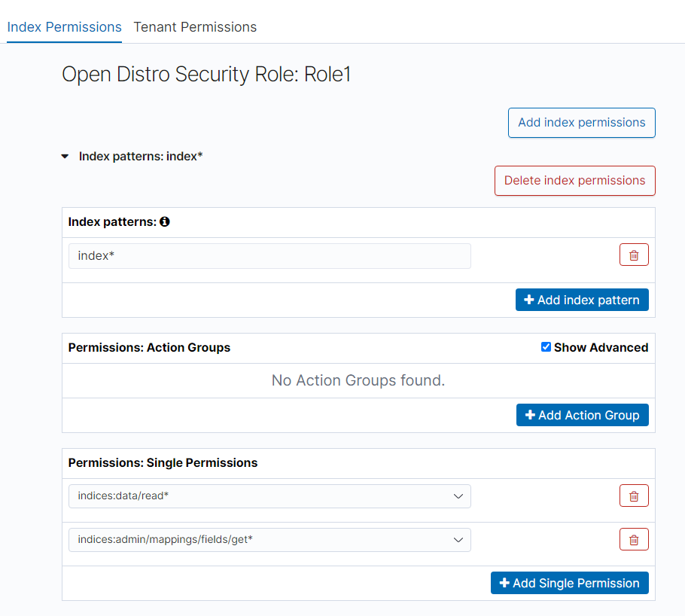Select the Index Permissions tab
The width and height of the screenshot is (685, 616).
(64, 27)
